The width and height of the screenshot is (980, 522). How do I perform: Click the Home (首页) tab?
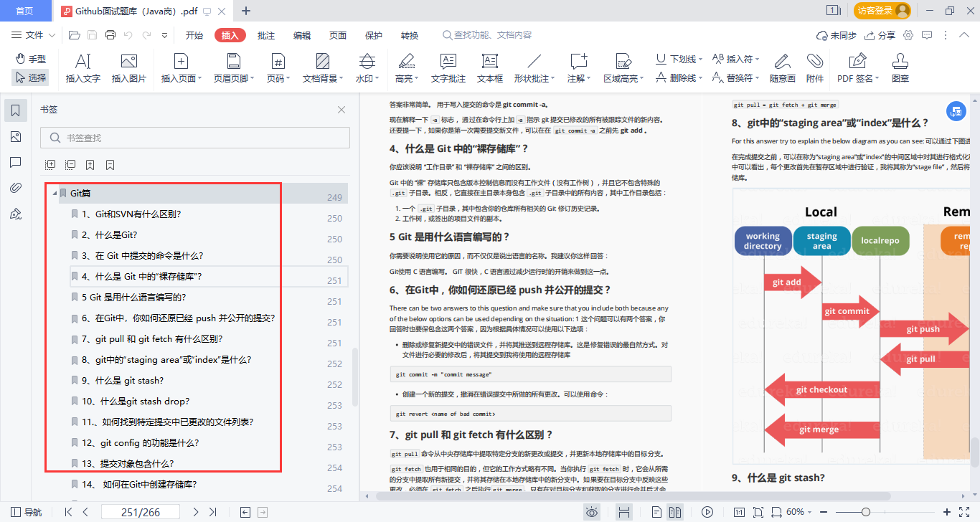(24, 11)
